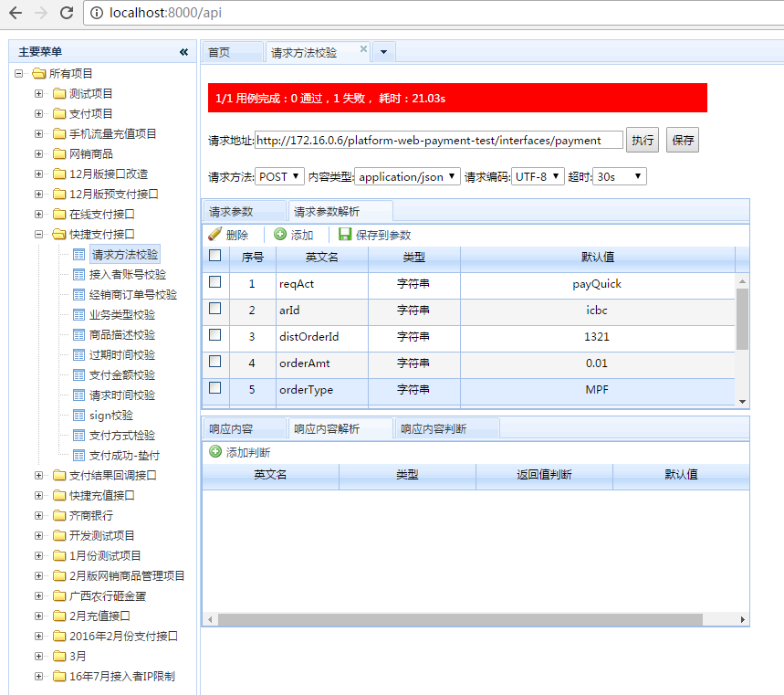Click the 经销商订单号校验 page icon

(x=79, y=295)
